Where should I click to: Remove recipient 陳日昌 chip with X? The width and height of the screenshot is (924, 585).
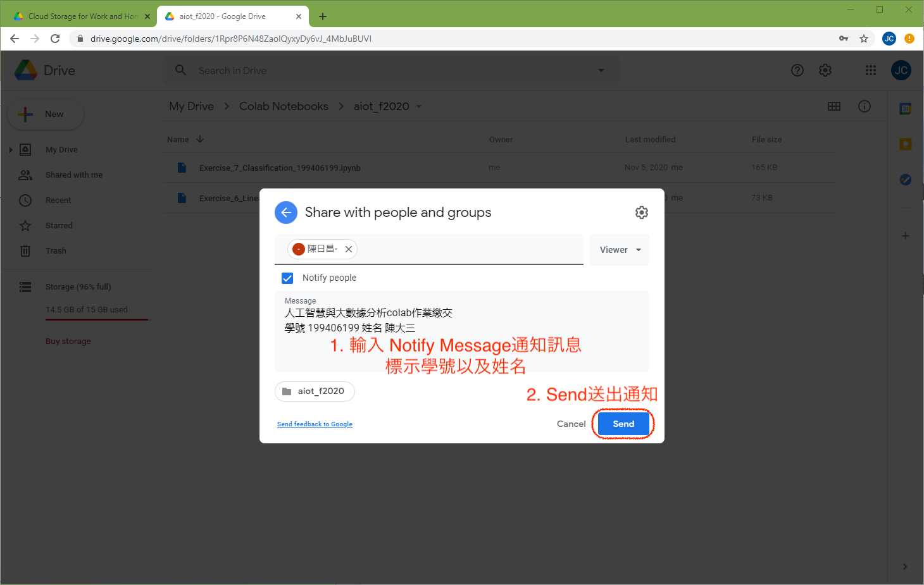pyautogui.click(x=349, y=249)
